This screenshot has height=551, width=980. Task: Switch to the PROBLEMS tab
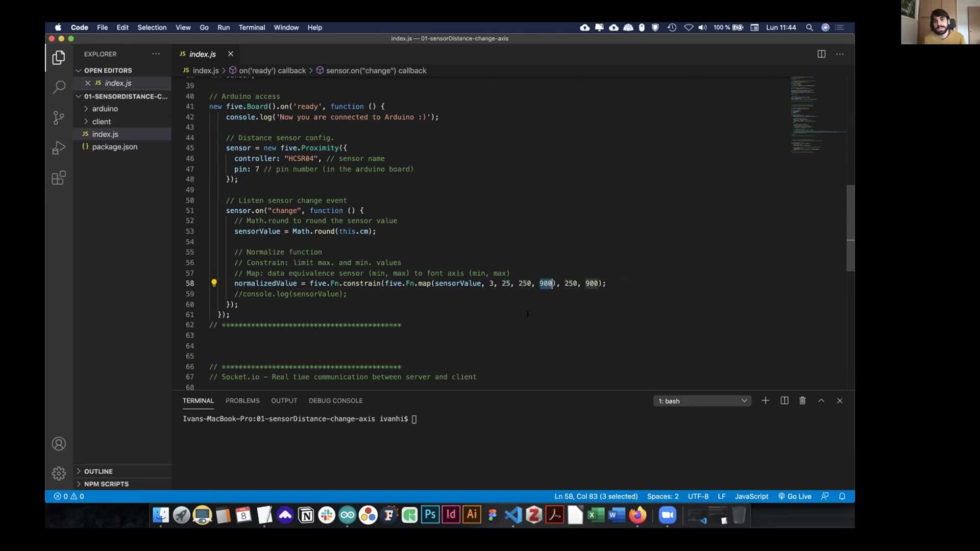point(242,400)
